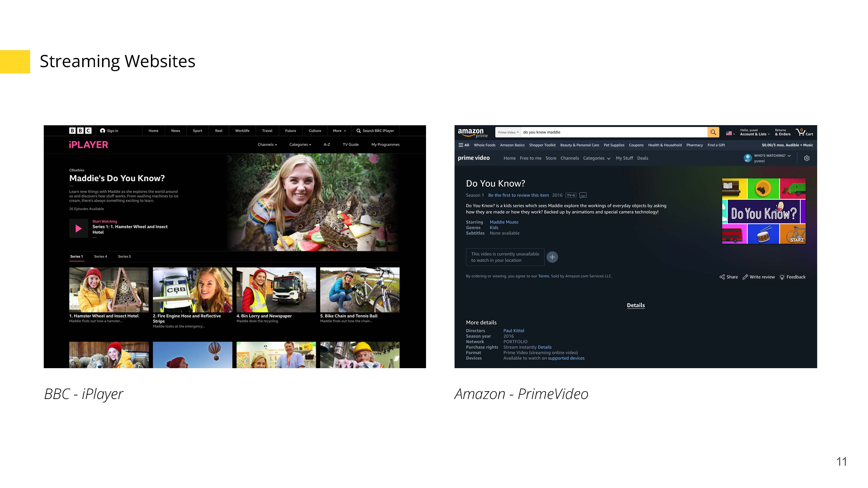Select the Details tab heading
Viewport: 868px width, 488px height.
coord(636,306)
